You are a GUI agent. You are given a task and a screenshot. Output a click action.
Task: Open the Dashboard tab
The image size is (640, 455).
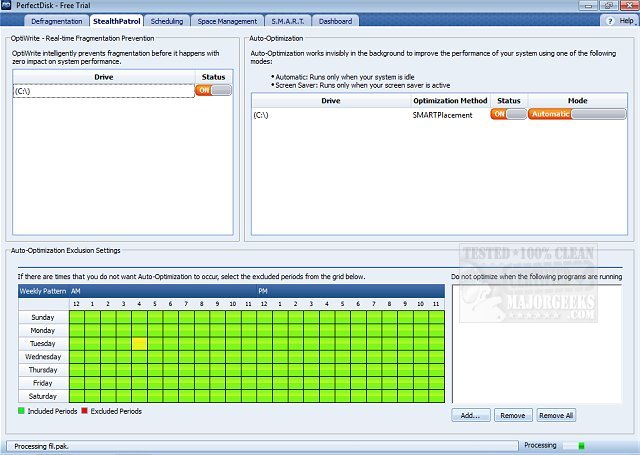(335, 21)
